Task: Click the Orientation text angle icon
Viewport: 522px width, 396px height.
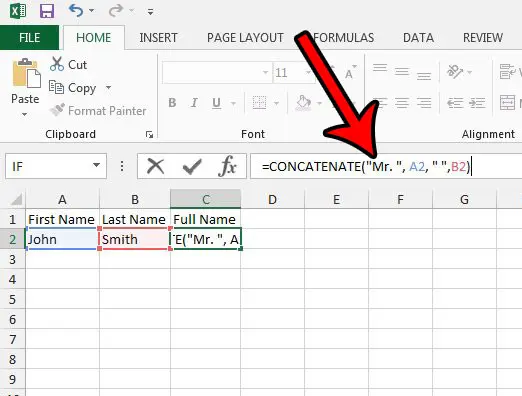Action: [x=455, y=71]
